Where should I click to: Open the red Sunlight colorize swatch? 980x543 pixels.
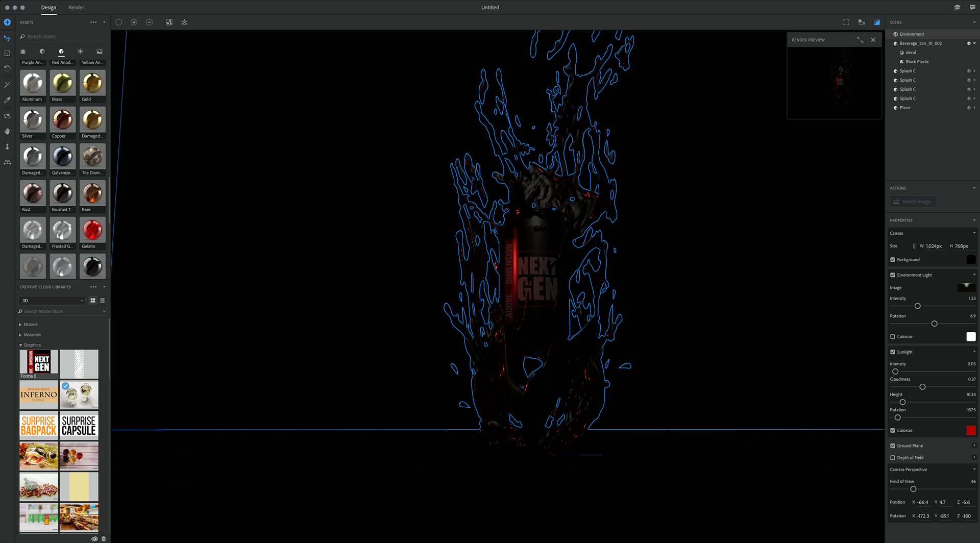click(x=971, y=431)
